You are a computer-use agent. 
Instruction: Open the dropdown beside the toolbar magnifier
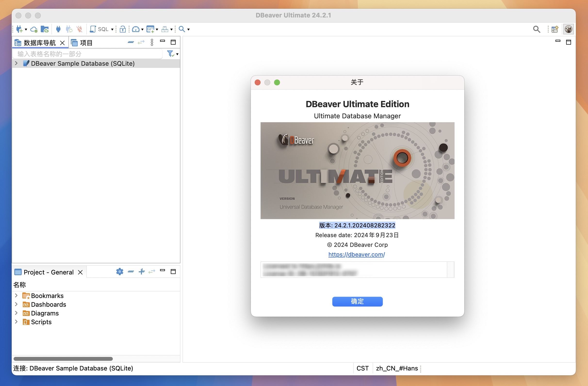point(188,29)
